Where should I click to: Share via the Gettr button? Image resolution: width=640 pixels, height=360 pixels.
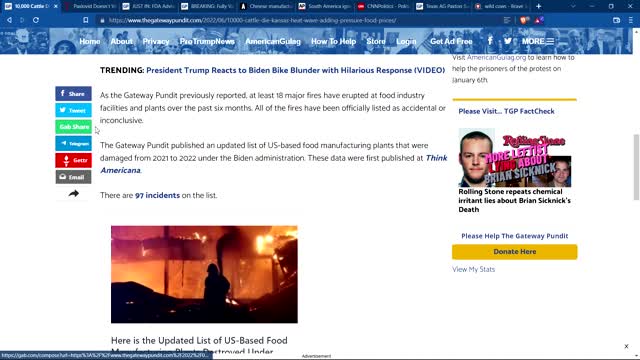73,160
